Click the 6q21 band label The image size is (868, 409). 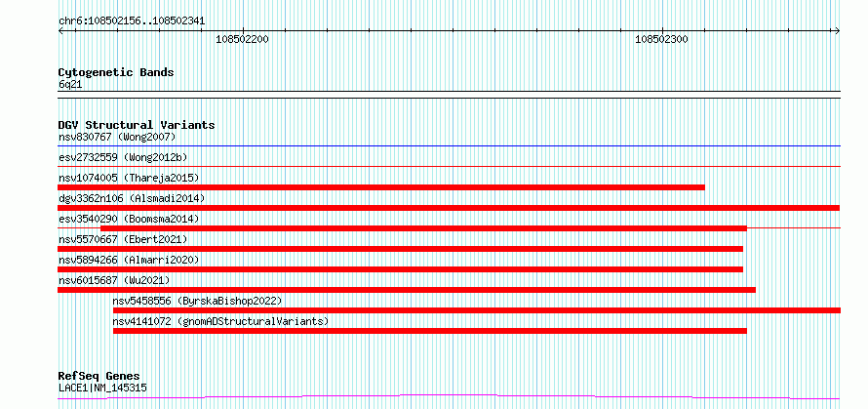[70, 84]
